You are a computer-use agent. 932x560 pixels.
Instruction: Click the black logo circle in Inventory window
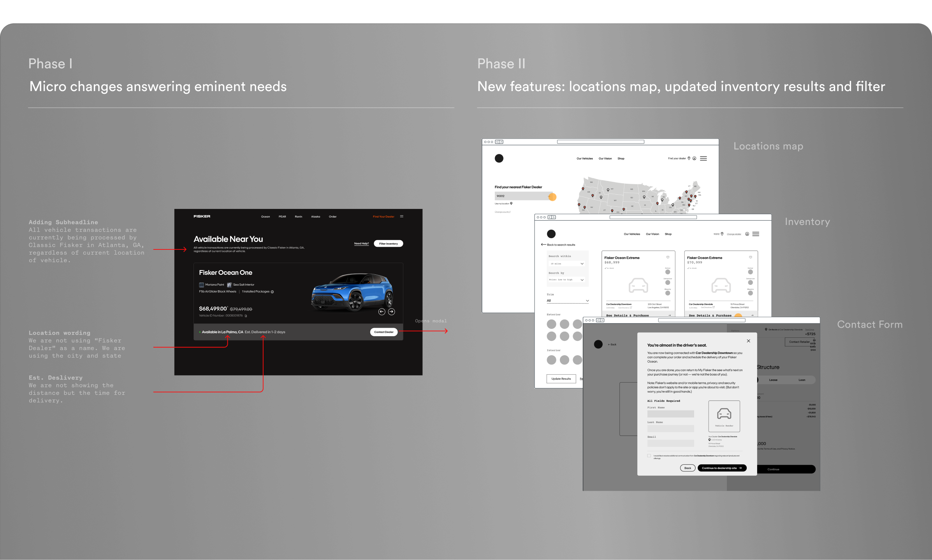tap(551, 234)
